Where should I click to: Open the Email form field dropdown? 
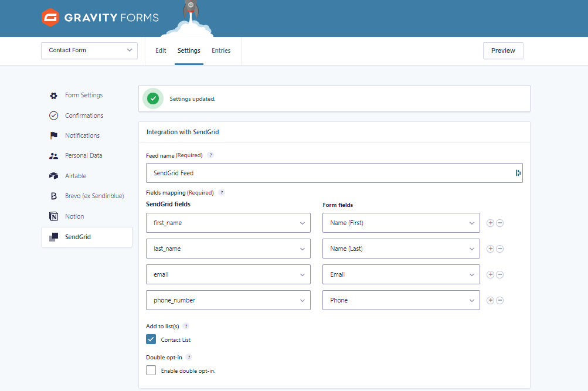click(401, 274)
